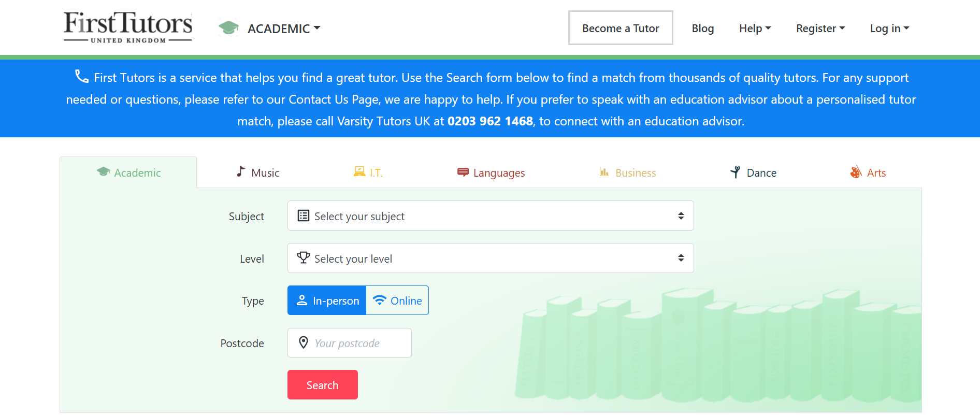Open the Select your subject dropdown
Viewport: 980px width, 415px height.
pos(490,216)
